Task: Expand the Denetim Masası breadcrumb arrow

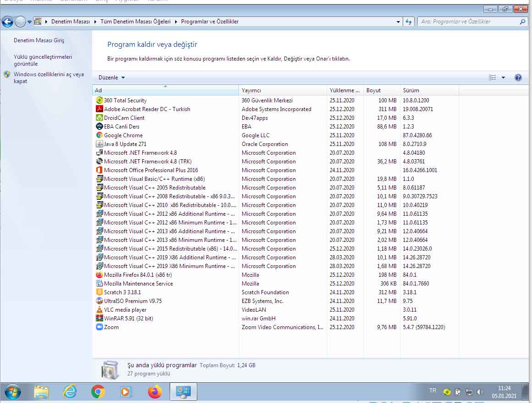Action: click(x=95, y=22)
